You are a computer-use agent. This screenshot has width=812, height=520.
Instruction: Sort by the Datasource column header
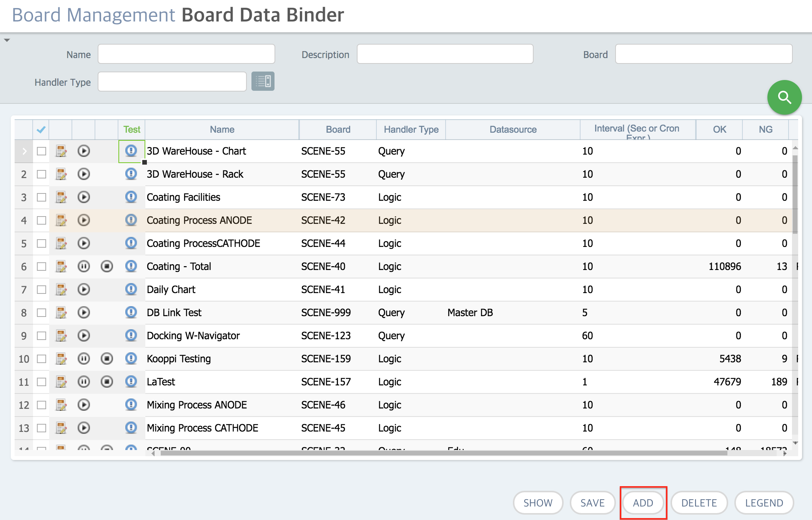(513, 130)
